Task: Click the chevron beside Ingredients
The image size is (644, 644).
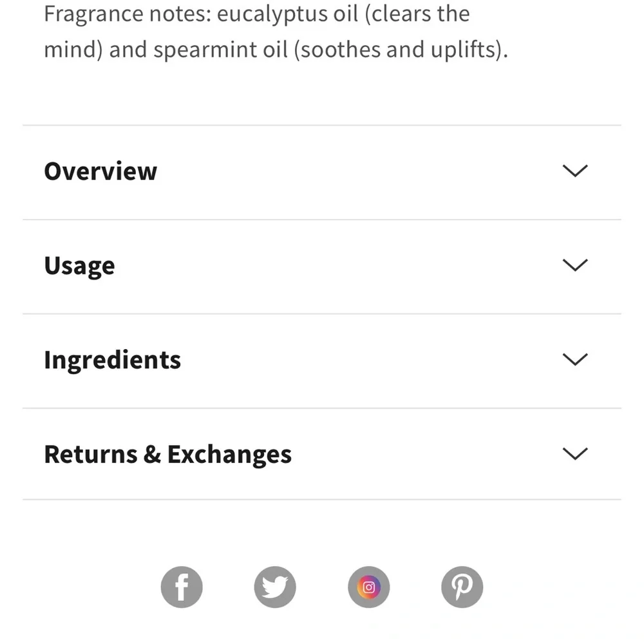Action: tap(574, 359)
